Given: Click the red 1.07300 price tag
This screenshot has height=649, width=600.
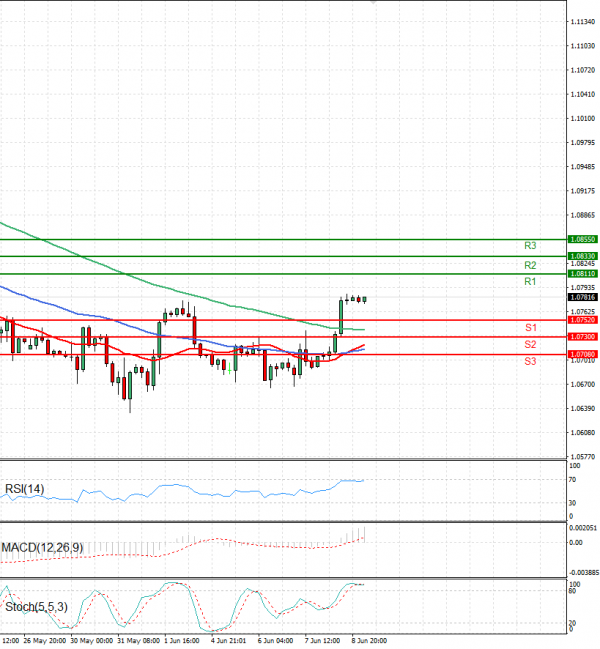Looking at the screenshot, I should click(x=582, y=337).
